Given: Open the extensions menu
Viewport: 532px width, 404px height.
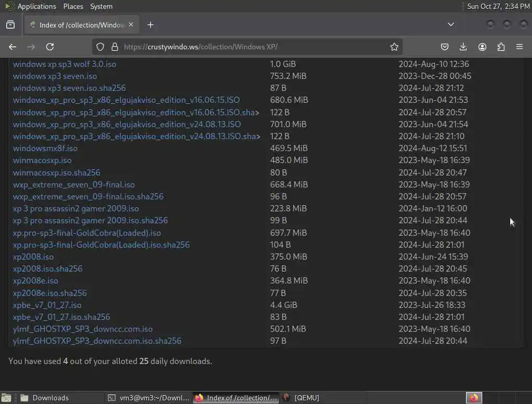Looking at the screenshot, I should pyautogui.click(x=501, y=47).
